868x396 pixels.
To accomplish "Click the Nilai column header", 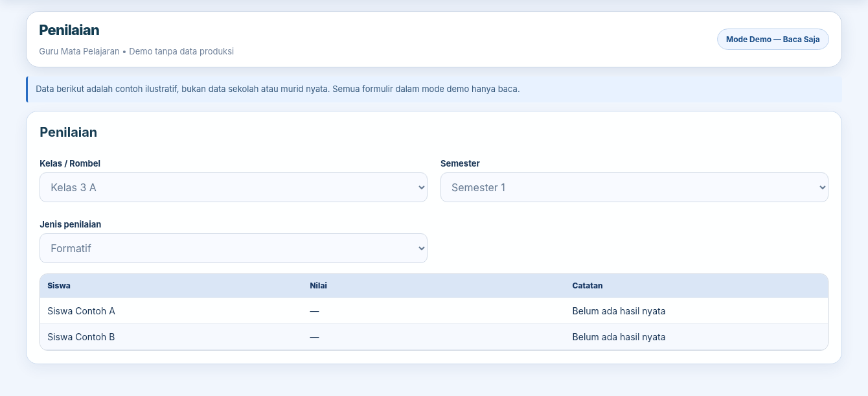I will pos(433,286).
